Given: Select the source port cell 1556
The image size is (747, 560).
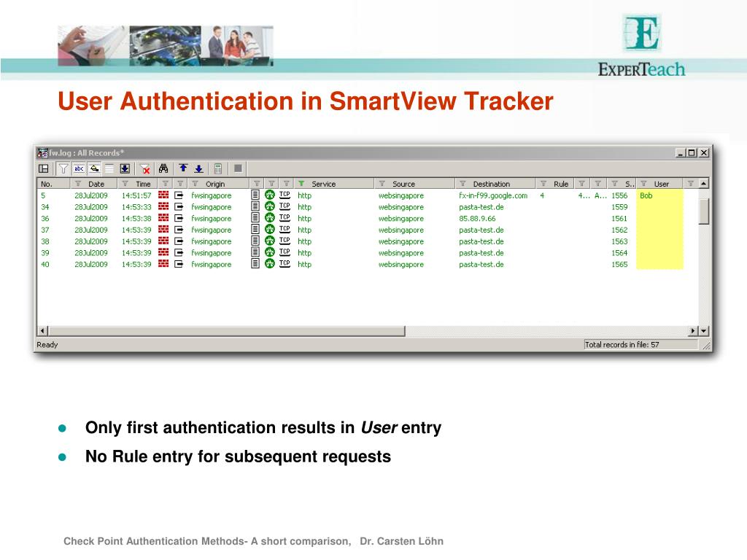Looking at the screenshot, I should [619, 195].
